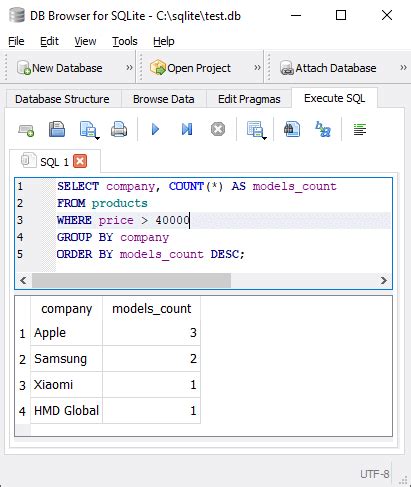This screenshot has height=487, width=411.
Task: Click the Find and replace icon
Action: click(x=323, y=129)
